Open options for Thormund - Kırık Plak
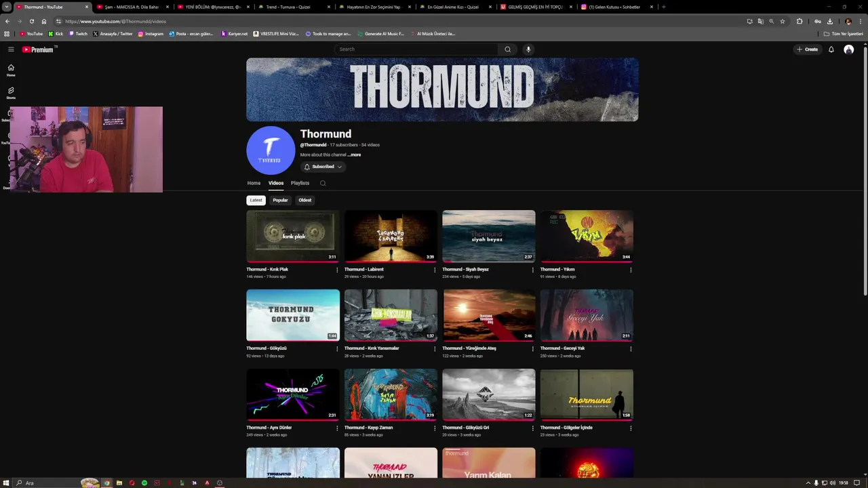The height and width of the screenshot is (488, 868). click(337, 270)
